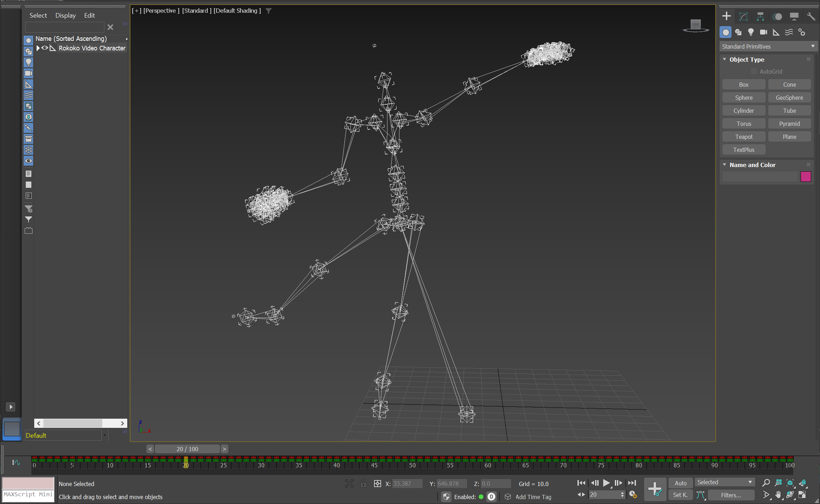Open the Time Configuration dialog
Screen dimensions: 820x504
pyautogui.click(x=633, y=495)
